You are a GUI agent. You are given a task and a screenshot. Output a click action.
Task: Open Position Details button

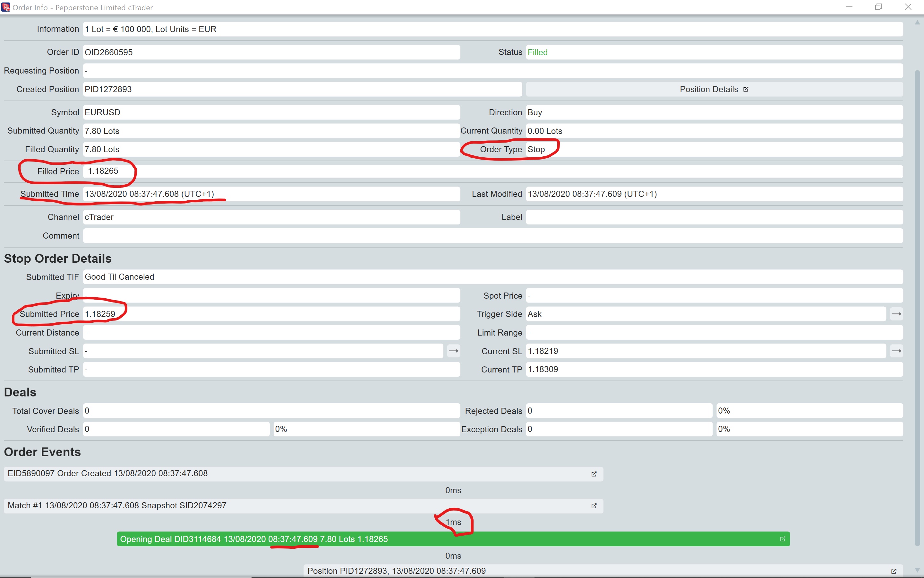click(x=714, y=89)
